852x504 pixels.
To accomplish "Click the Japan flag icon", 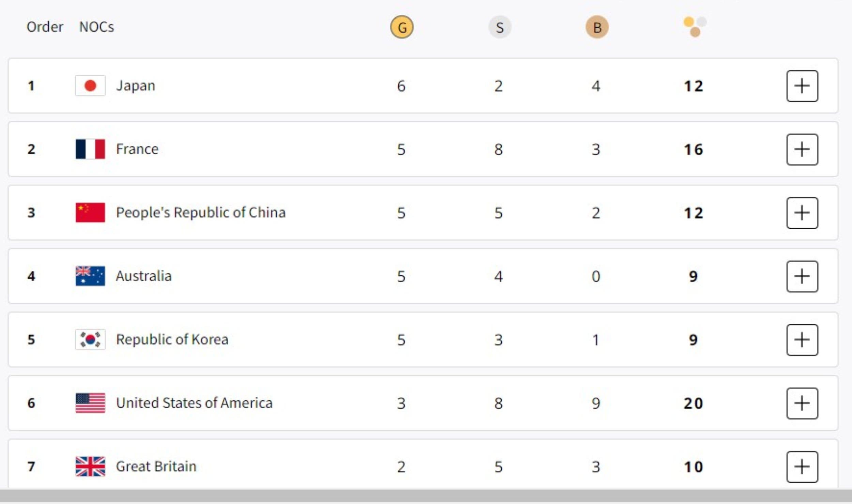I will (90, 86).
